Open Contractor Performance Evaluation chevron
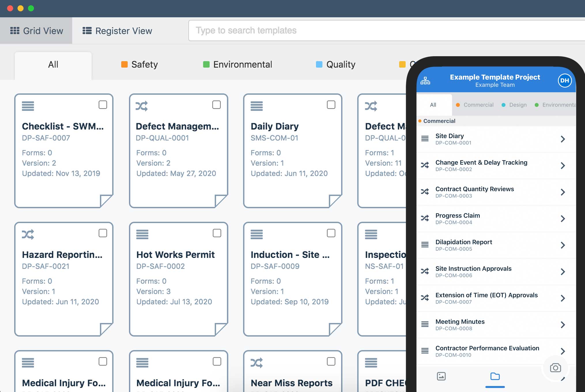 click(x=563, y=351)
